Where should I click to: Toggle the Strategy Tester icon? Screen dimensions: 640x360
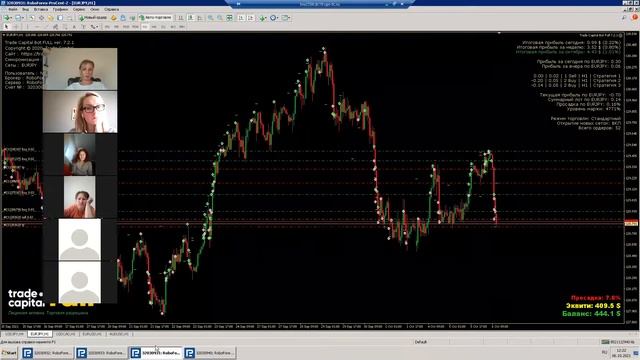tap(69, 18)
